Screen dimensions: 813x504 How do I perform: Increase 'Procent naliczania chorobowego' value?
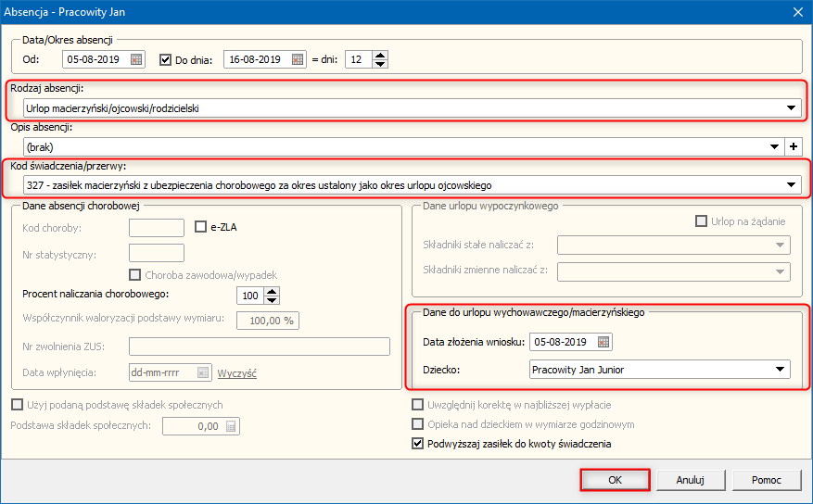coord(271,291)
